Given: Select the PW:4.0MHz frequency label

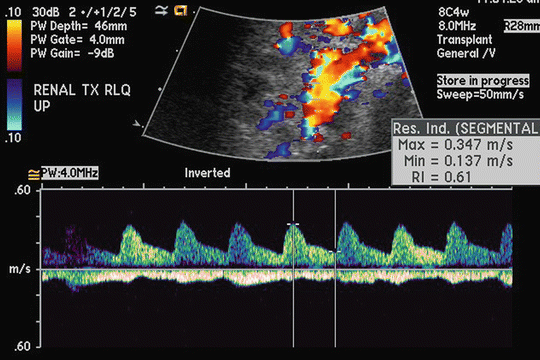Looking at the screenshot, I should [x=70, y=173].
